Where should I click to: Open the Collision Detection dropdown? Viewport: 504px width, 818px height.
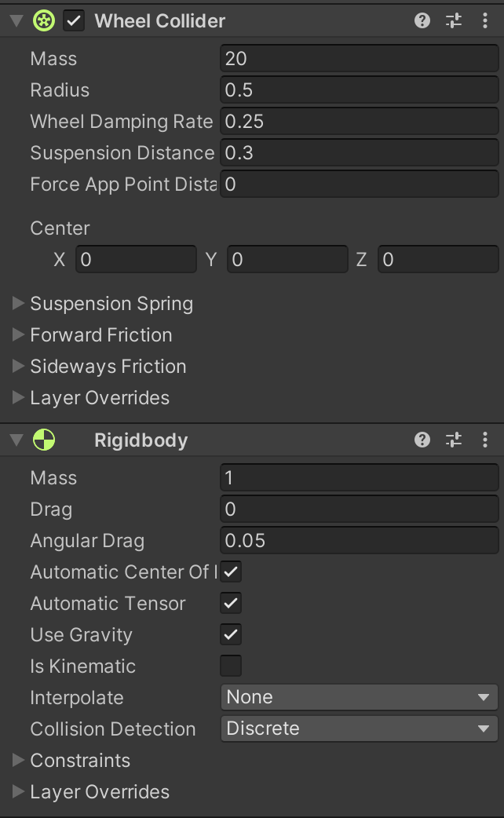pos(359,729)
